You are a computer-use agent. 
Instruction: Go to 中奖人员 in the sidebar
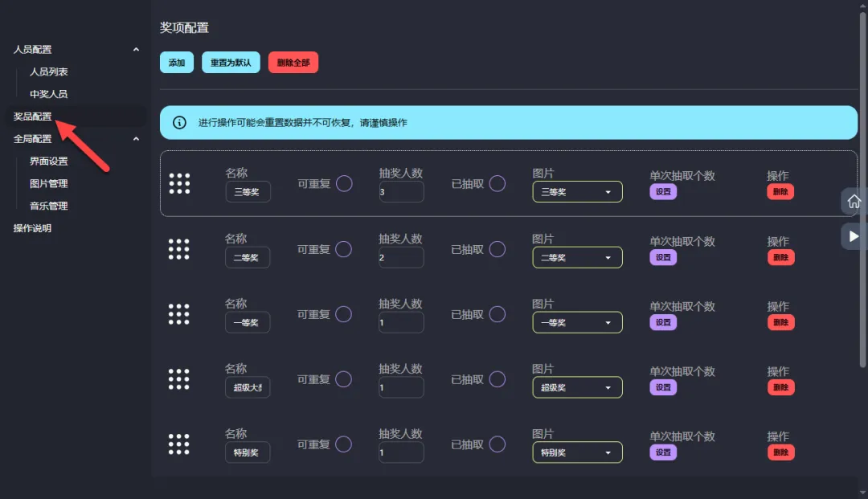point(49,94)
